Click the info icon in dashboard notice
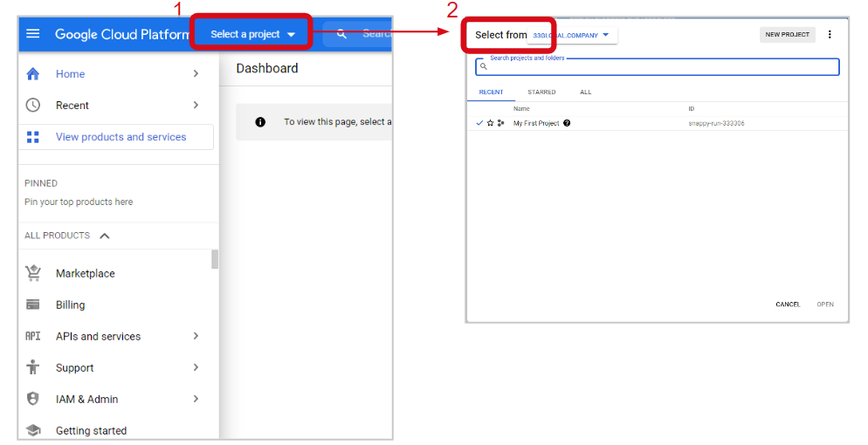The width and height of the screenshot is (868, 445). [x=260, y=122]
